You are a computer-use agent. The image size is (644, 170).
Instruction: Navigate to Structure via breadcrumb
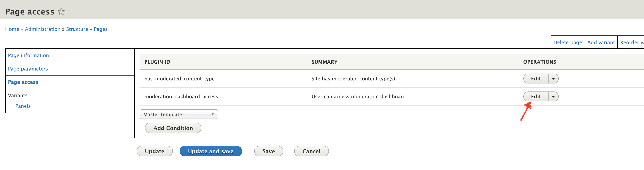click(x=77, y=29)
